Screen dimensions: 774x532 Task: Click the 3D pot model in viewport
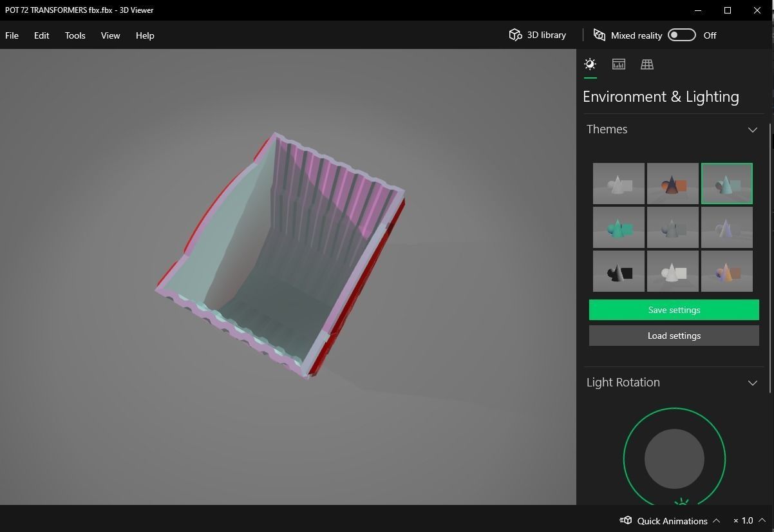point(280,254)
